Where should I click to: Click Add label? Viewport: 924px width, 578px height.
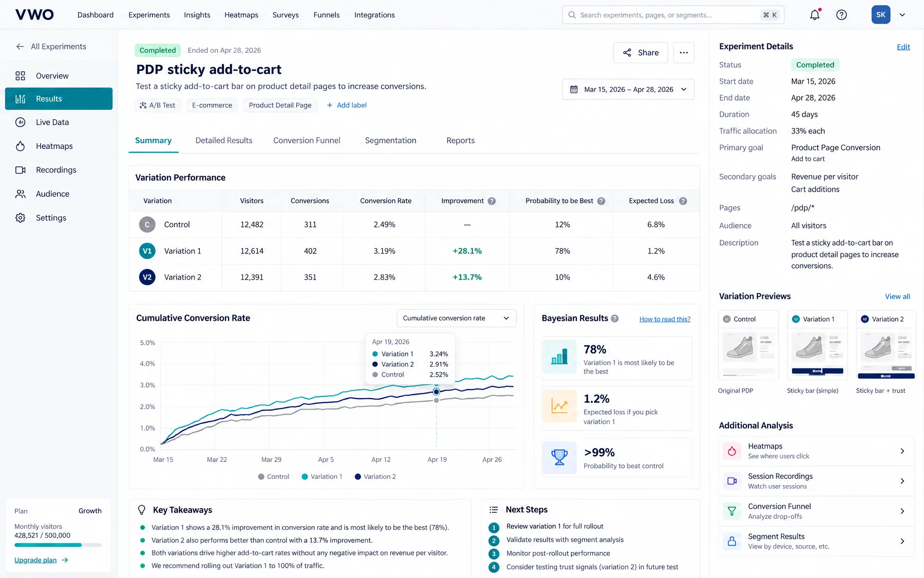coord(346,105)
